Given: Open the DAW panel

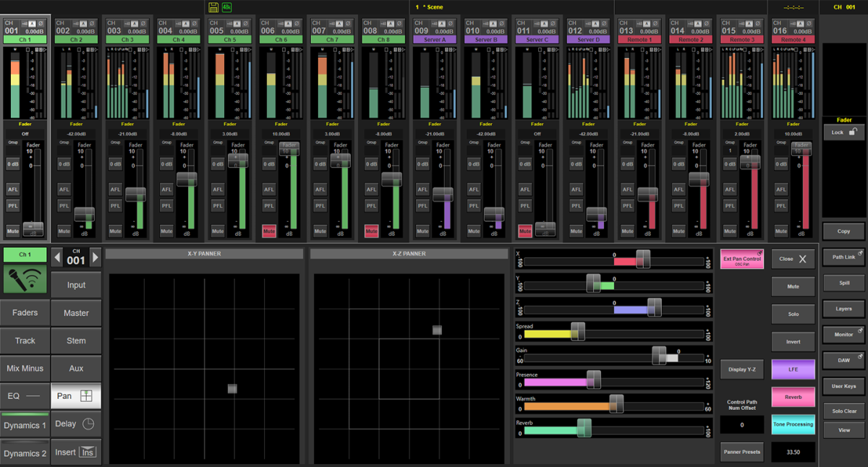Looking at the screenshot, I should (843, 360).
